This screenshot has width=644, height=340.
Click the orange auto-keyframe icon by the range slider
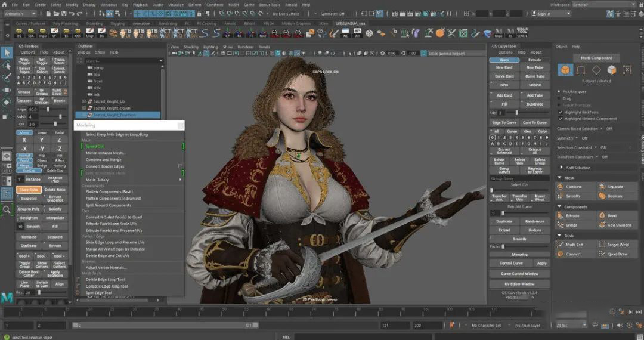click(x=452, y=325)
